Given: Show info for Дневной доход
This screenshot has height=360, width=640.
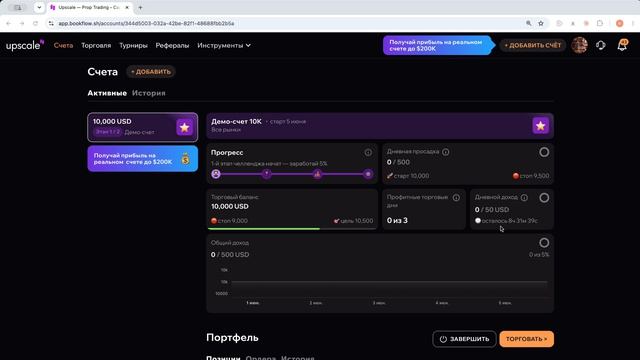Looking at the screenshot, I should [x=524, y=198].
